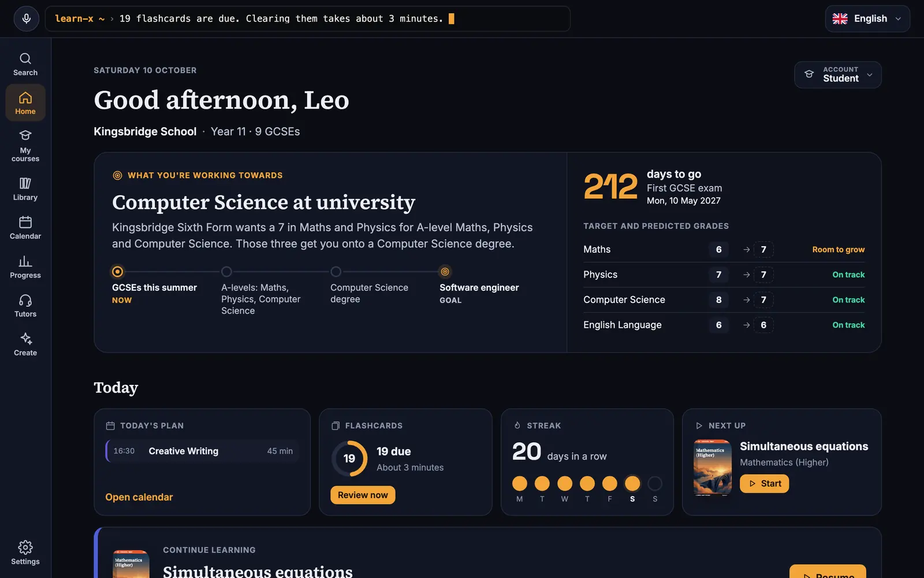Viewport: 924px width, 578px height.
Task: Select the 'GCSEs this summer' milestone marker
Action: [x=117, y=272]
